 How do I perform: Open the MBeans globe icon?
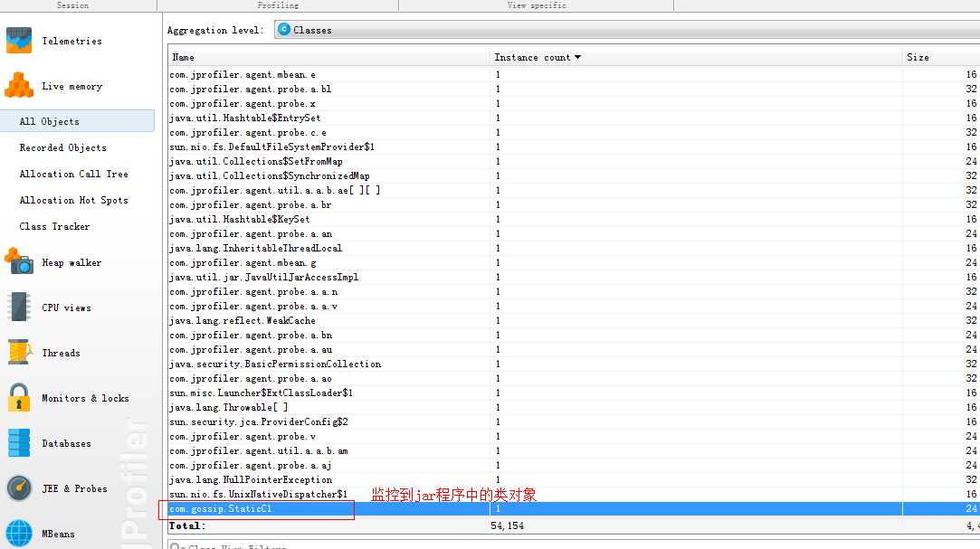[x=19, y=534]
